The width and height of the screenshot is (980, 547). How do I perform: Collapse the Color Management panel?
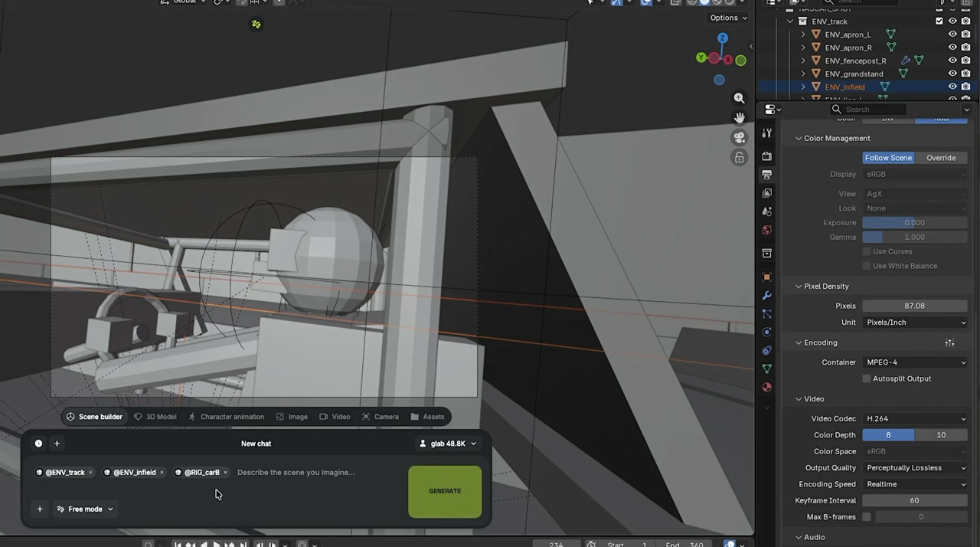(x=799, y=138)
